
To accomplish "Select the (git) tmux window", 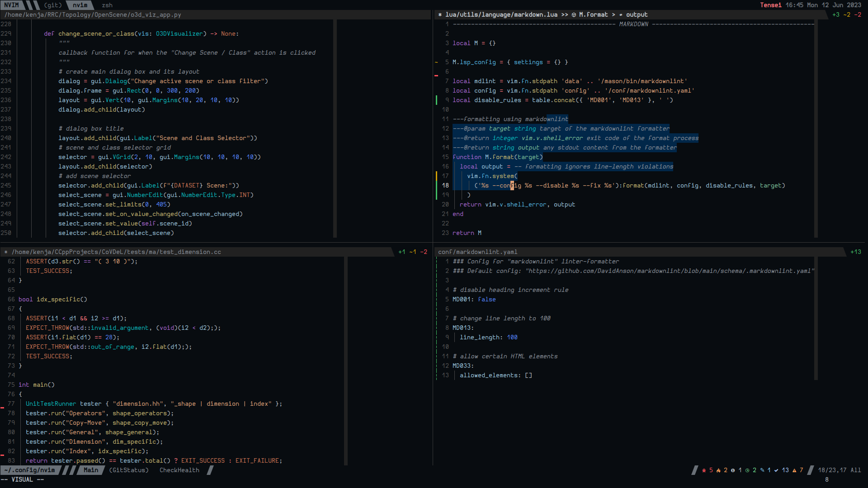I will (53, 5).
